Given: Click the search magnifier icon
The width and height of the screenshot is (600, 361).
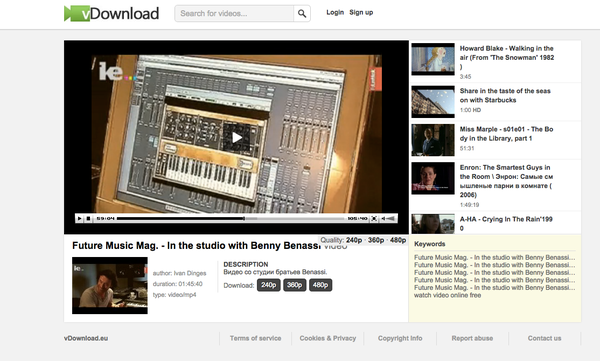Looking at the screenshot, I should coord(302,14).
